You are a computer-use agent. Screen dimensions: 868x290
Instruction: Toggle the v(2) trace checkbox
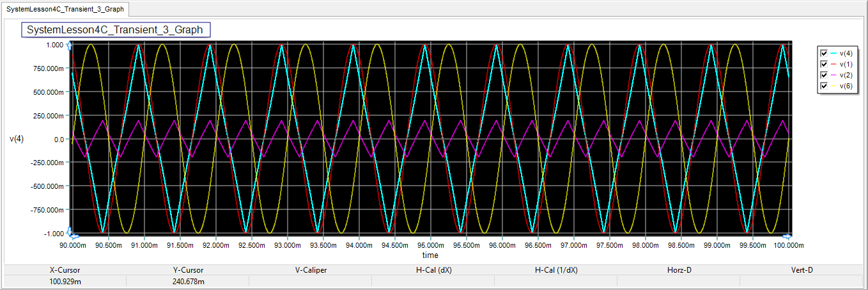point(824,75)
